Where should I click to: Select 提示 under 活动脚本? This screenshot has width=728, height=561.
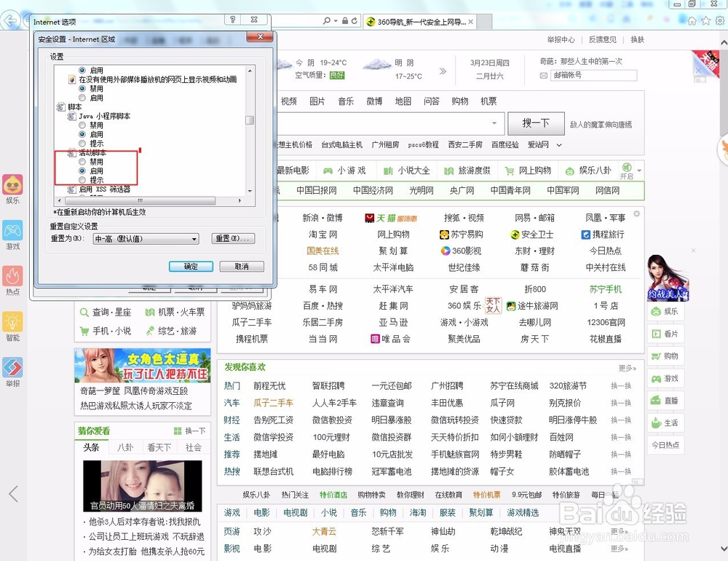pos(82,180)
